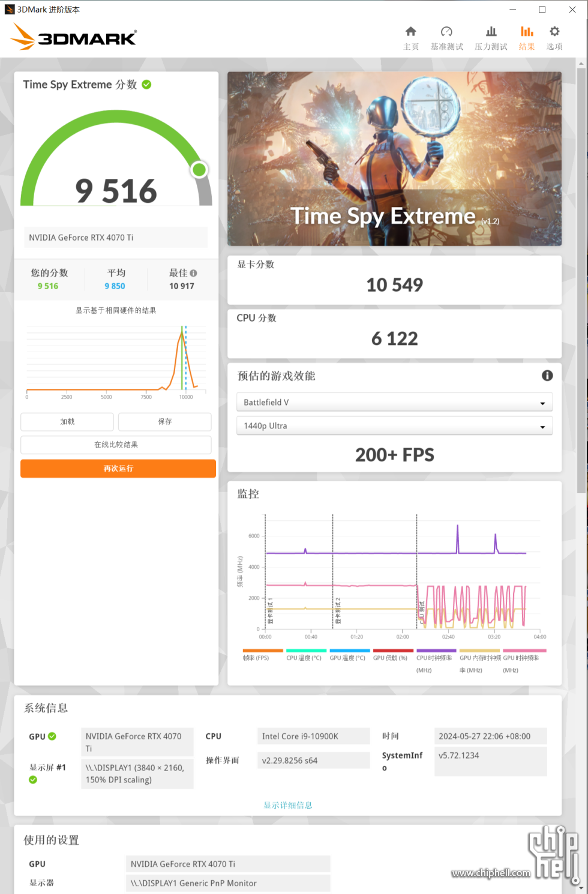The width and height of the screenshot is (588, 894).
Task: Select the 主页 menu label
Action: click(x=411, y=47)
